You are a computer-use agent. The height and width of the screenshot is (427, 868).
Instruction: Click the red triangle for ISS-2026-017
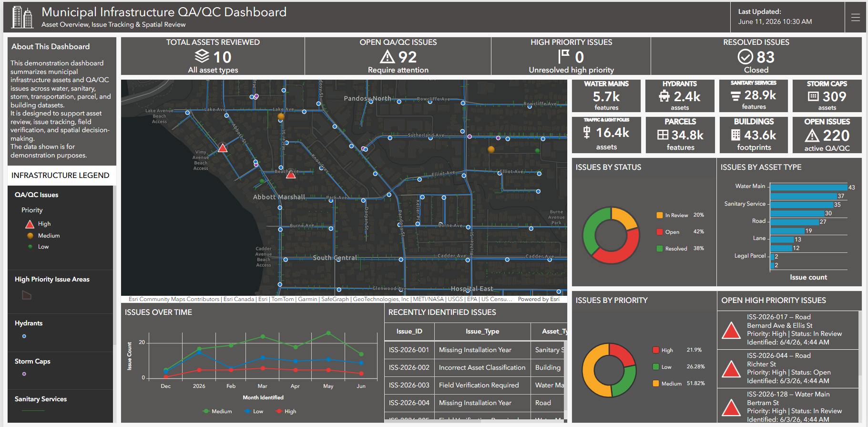731,331
